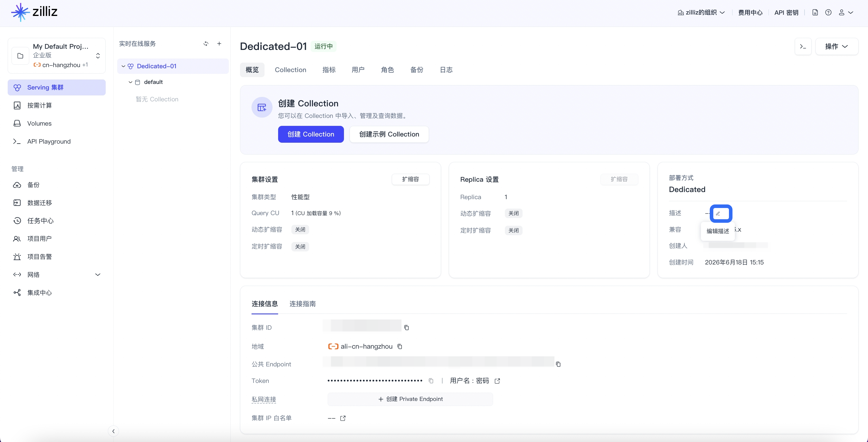The height and width of the screenshot is (442, 868).
Task: Click the 私网连接 label
Action: (x=264, y=399)
